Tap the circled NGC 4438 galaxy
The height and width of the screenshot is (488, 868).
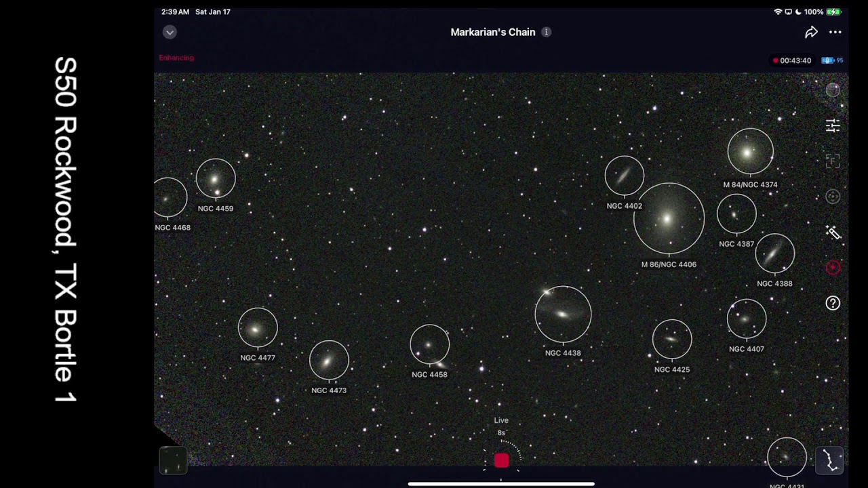click(563, 314)
